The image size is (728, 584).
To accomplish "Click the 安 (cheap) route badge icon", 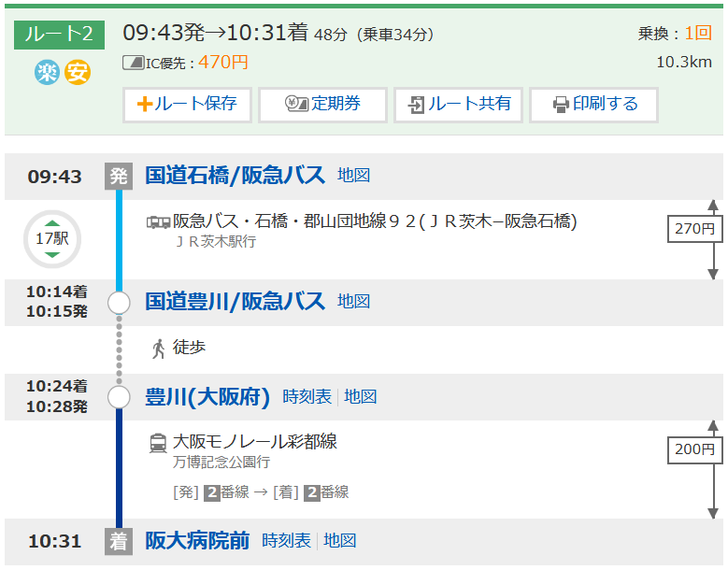I will tap(78, 72).
